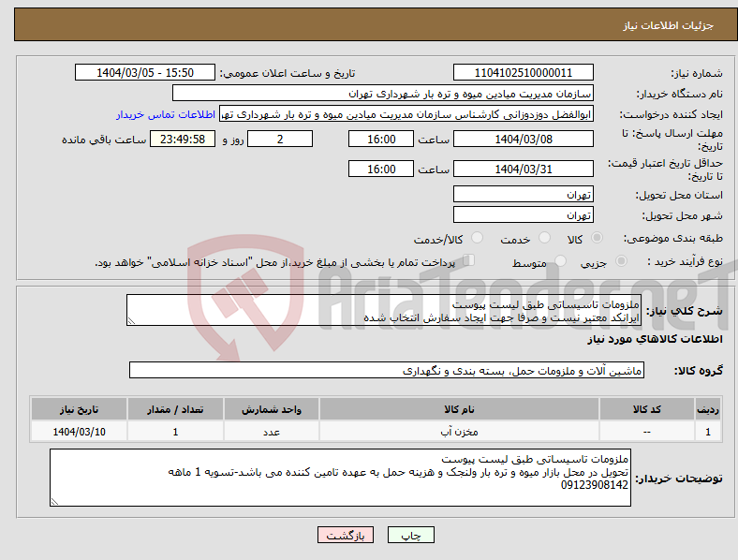Image resolution: width=738 pixels, height=560 pixels.
Task: Click the مخزن آب table cell
Action: point(459,432)
